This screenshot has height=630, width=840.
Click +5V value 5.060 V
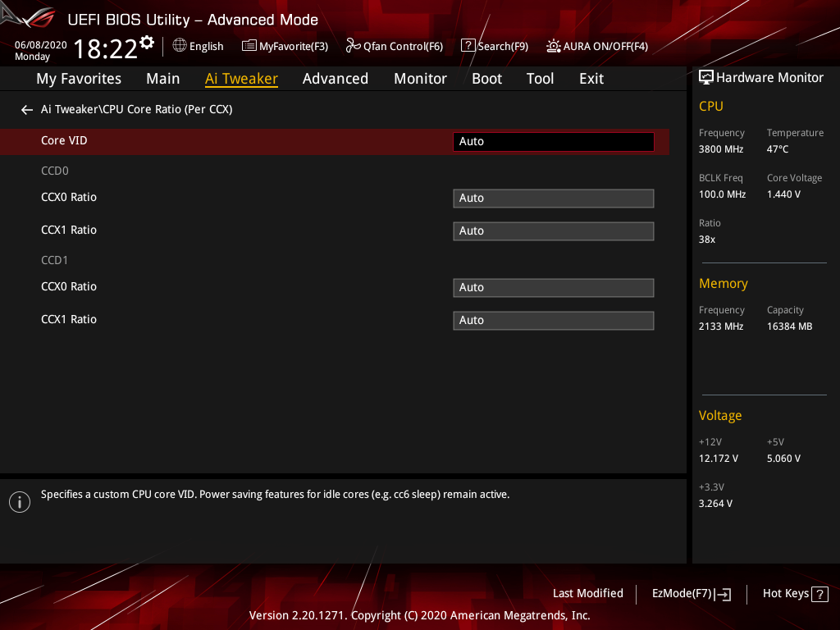[783, 459]
